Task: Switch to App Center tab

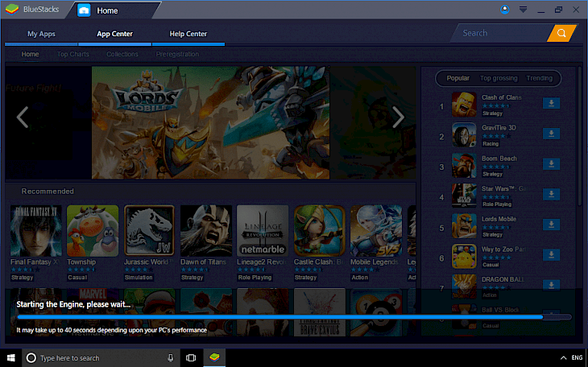Action: tap(114, 34)
